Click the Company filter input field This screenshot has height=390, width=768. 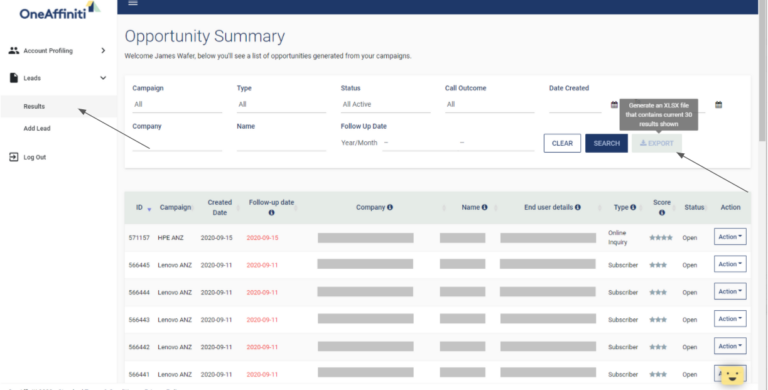(x=177, y=143)
